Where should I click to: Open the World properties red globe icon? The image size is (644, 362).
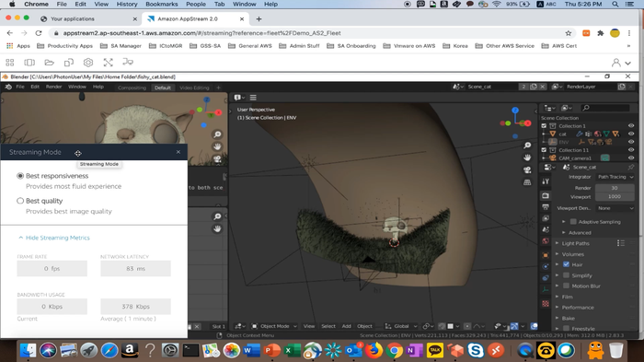[x=546, y=241]
